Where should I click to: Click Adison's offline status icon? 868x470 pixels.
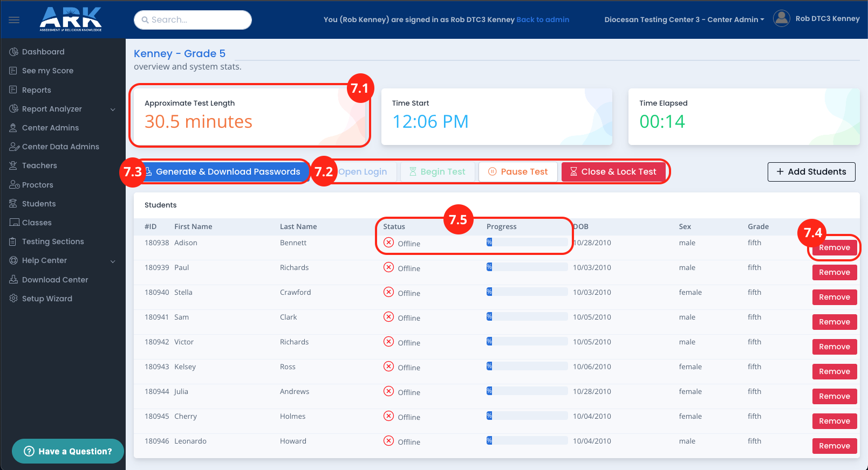pyautogui.click(x=388, y=243)
